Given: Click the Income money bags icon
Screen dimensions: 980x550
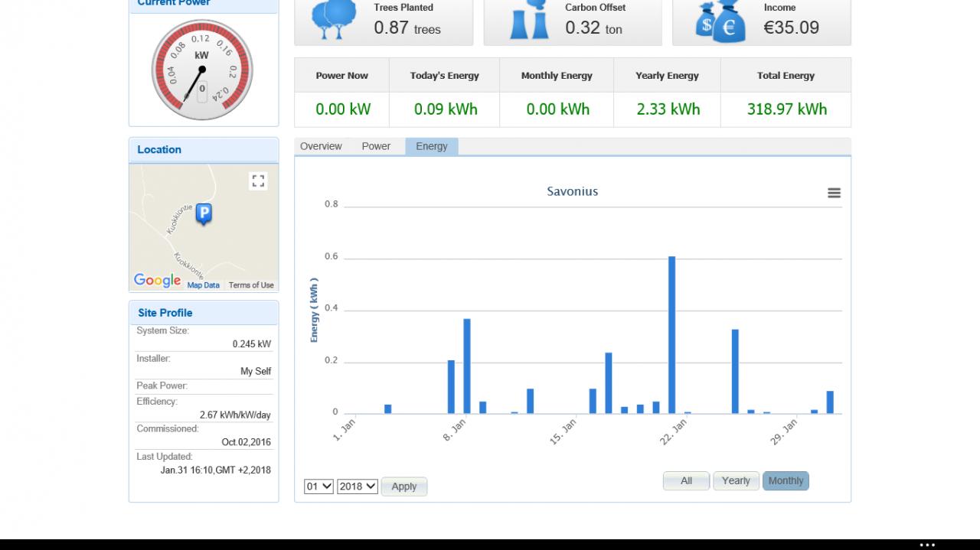Looking at the screenshot, I should [x=720, y=21].
